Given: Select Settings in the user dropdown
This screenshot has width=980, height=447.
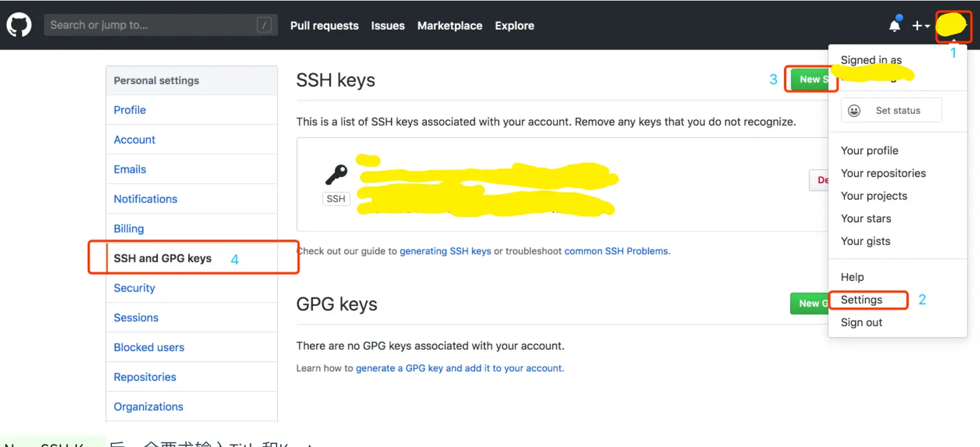Looking at the screenshot, I should pos(861,300).
